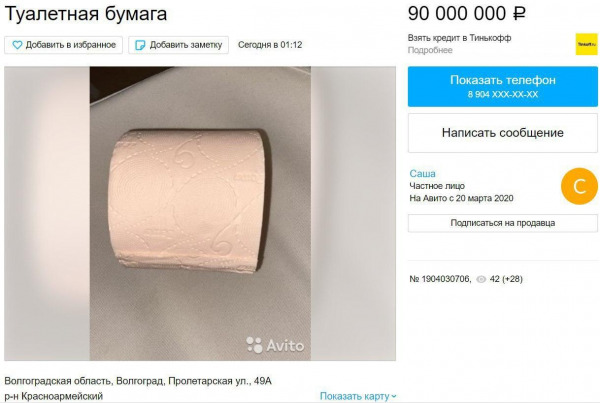Click the orange seller avatar with letter C
Viewport: 600px width, 403px height.
pos(579,186)
